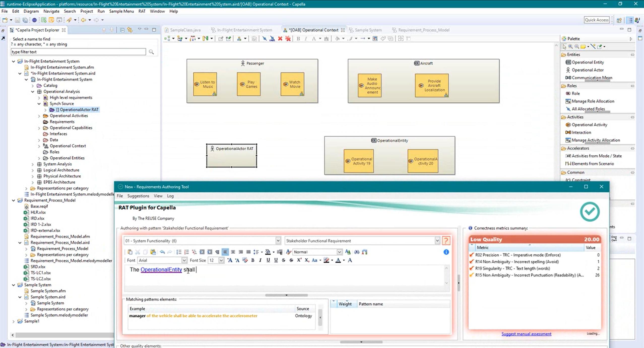Click the red delete X in diagram toolbar
644x348 pixels.
(280, 39)
